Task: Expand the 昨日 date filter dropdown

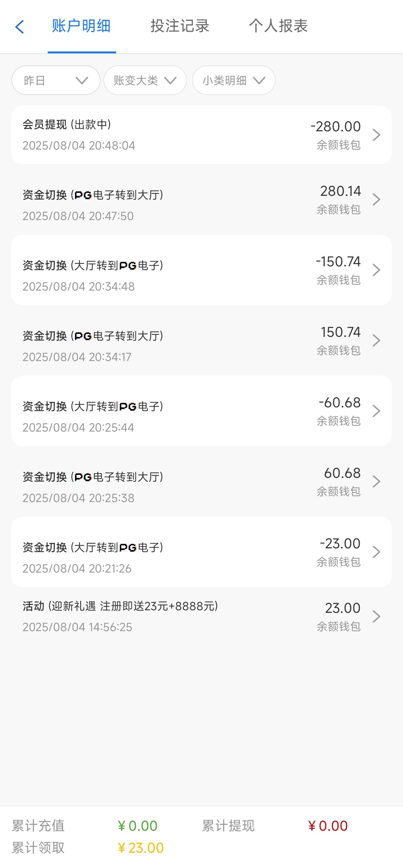Action: coord(56,80)
